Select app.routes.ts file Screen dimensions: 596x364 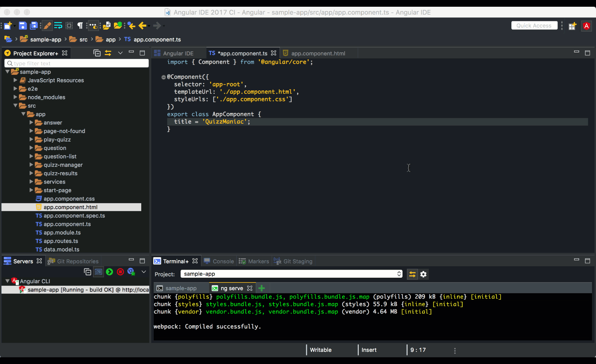click(x=61, y=241)
